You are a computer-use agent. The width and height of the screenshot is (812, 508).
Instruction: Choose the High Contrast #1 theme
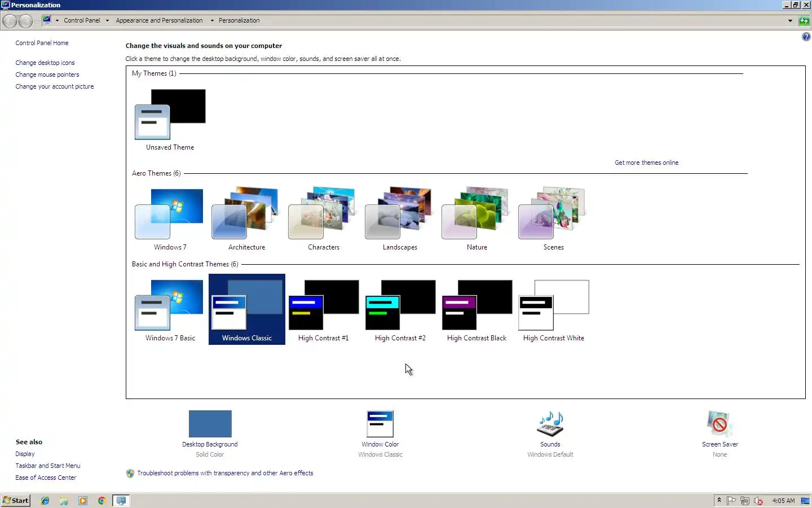pyautogui.click(x=323, y=309)
